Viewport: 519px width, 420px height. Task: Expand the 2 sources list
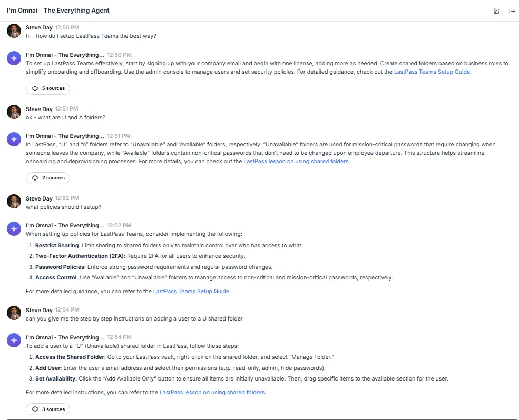pos(48,178)
